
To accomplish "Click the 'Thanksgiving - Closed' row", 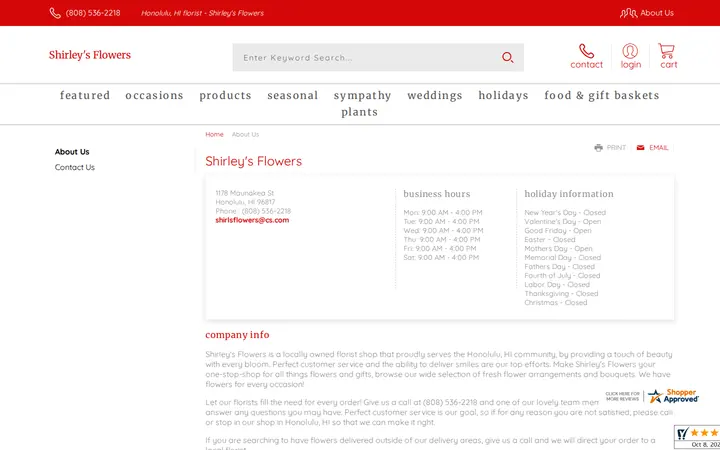I will click(561, 293).
